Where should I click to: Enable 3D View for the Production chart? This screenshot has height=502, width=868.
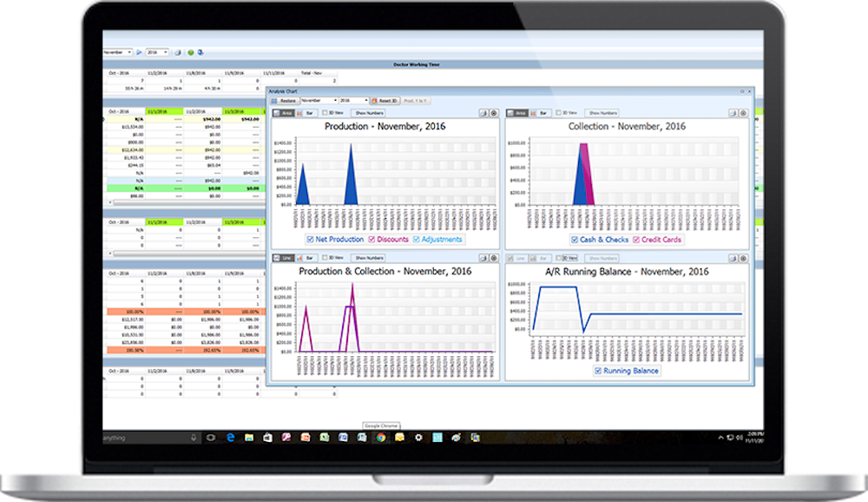325,110
